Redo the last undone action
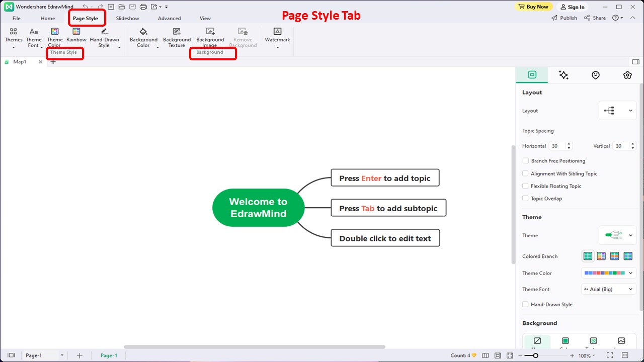Image resolution: width=644 pixels, height=362 pixels. 100,7
